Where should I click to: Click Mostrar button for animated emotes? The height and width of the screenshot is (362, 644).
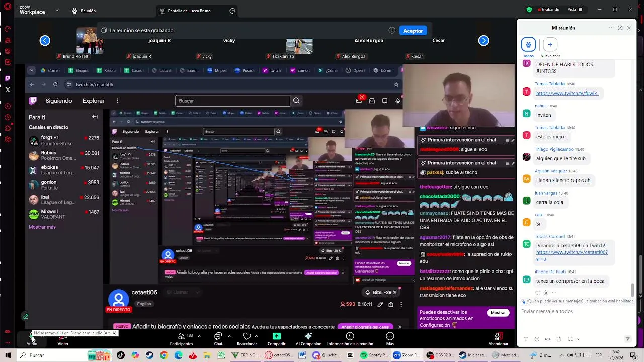[x=498, y=313]
